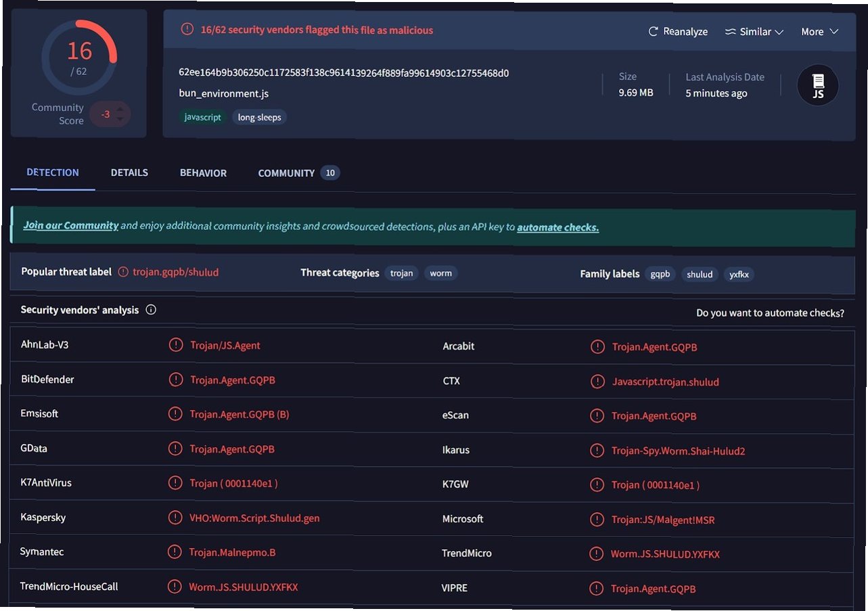The width and height of the screenshot is (868, 611).
Task: Switch to the DETAILS tab
Action: pos(129,173)
